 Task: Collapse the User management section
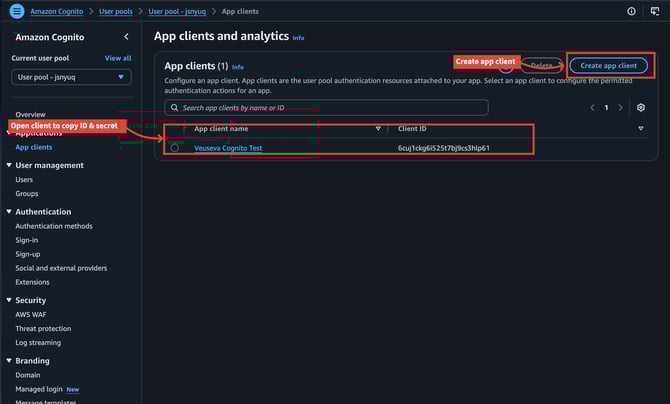(x=9, y=165)
